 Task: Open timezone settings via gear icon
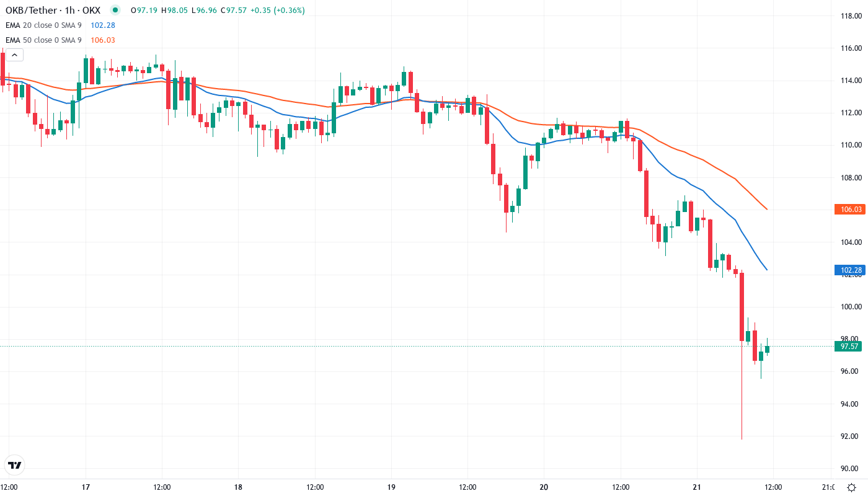pyautogui.click(x=852, y=488)
